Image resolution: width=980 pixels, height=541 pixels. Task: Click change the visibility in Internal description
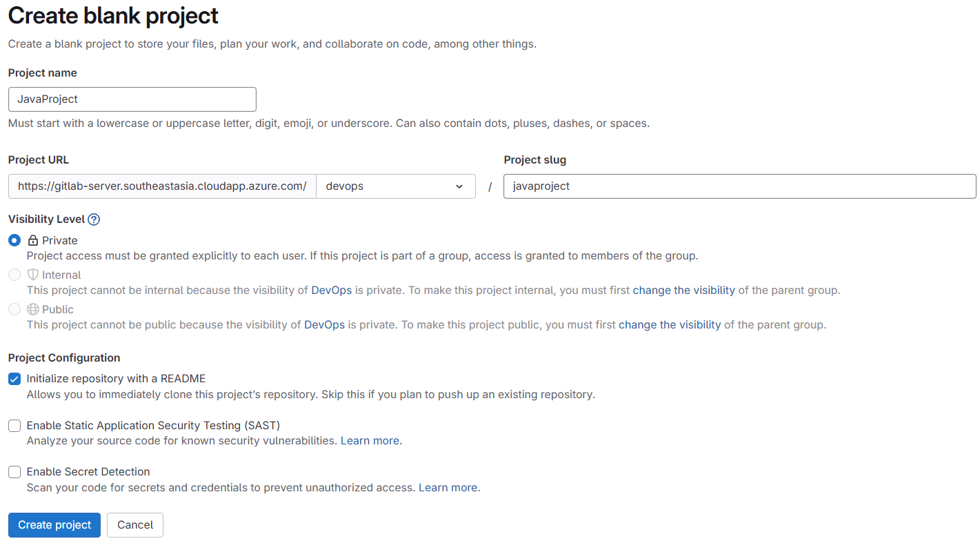tap(683, 290)
